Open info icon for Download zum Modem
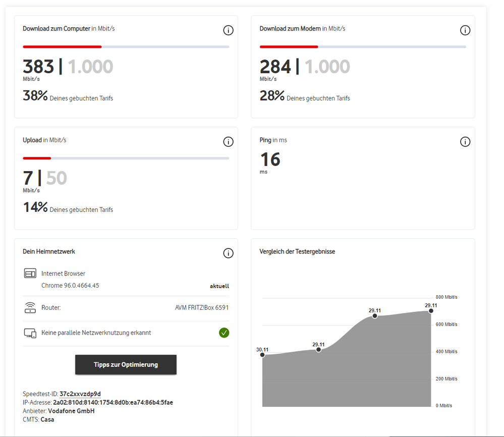Screen dimensions: 504x437 pos(465,31)
